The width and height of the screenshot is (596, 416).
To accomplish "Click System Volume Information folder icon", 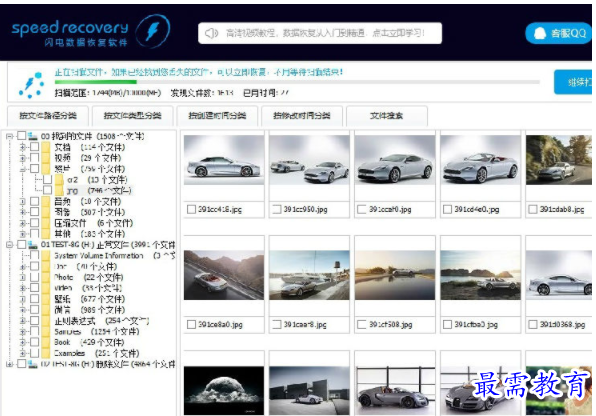I will [46, 256].
